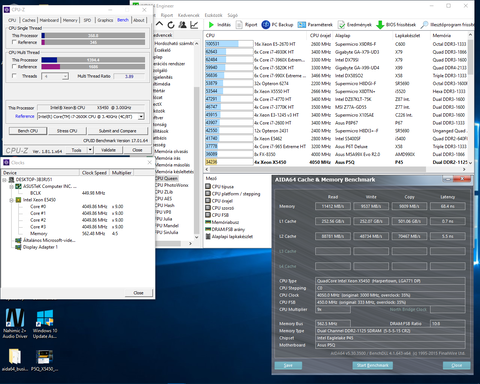The height and width of the screenshot is (384, 480).
Task: Collapse the ASUSTeK Computer INC. tree node
Action: (x=11, y=186)
